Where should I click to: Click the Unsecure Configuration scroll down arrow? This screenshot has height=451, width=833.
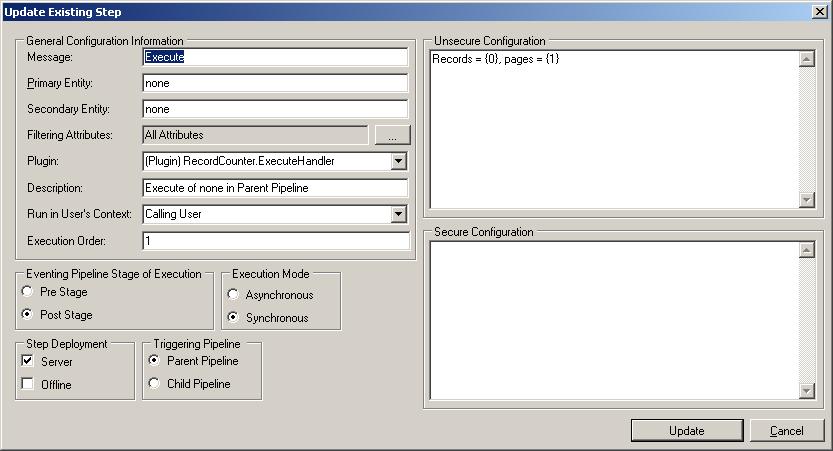tap(806, 200)
